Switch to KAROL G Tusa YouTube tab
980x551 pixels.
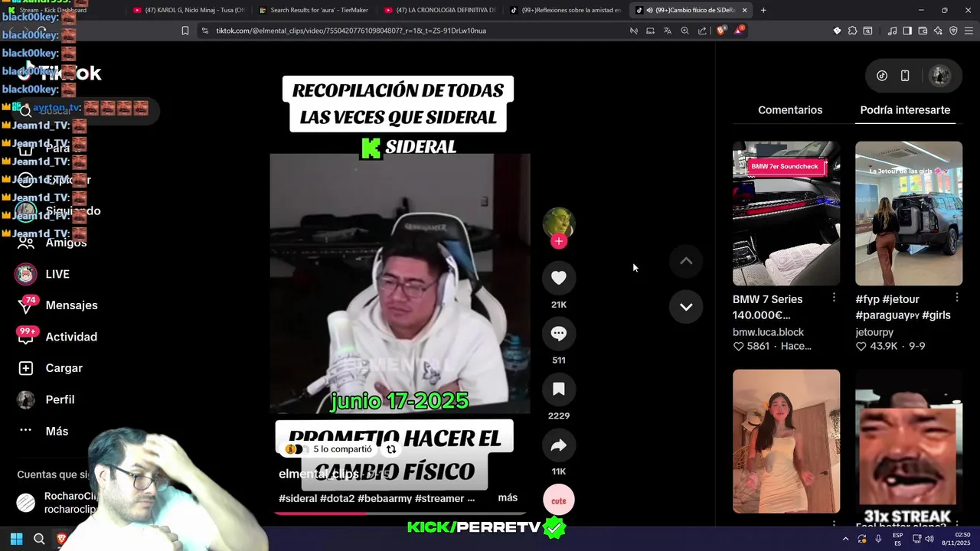pyautogui.click(x=188, y=10)
